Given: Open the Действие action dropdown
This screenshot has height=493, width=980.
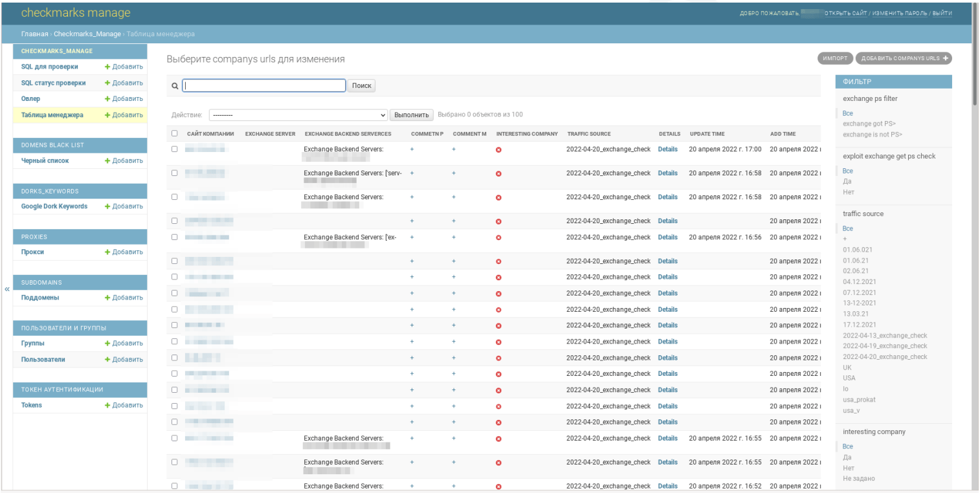Looking at the screenshot, I should pos(298,115).
